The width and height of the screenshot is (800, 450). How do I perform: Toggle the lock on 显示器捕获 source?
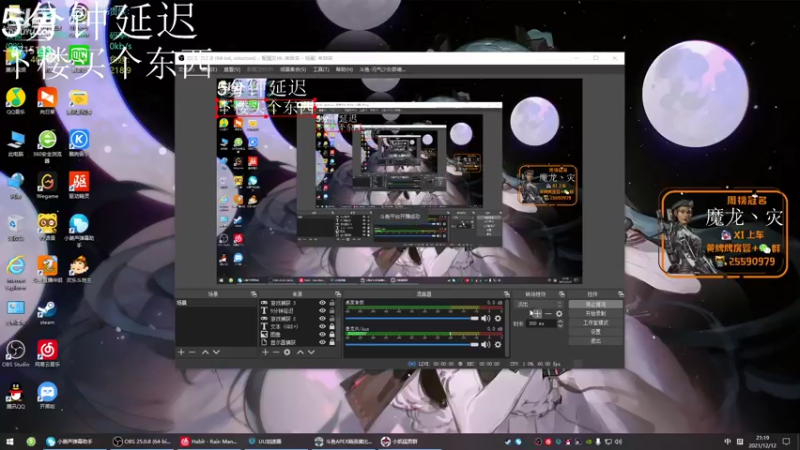coord(332,342)
